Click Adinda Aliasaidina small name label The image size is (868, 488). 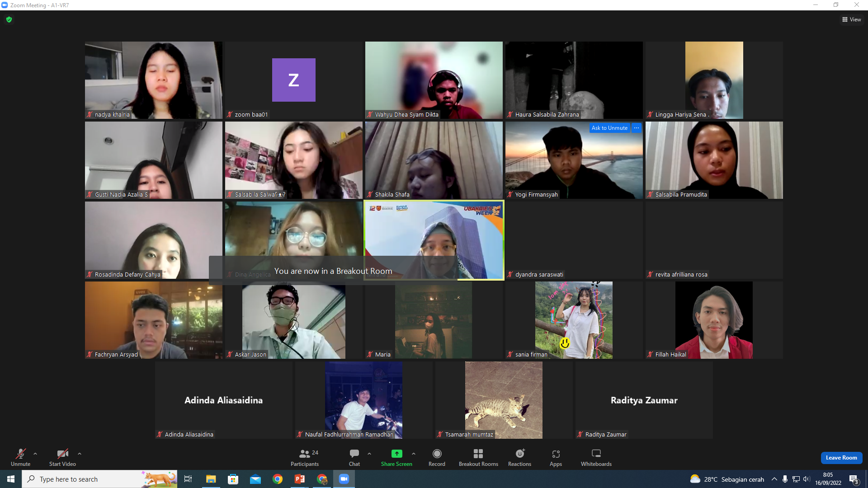pyautogui.click(x=189, y=435)
